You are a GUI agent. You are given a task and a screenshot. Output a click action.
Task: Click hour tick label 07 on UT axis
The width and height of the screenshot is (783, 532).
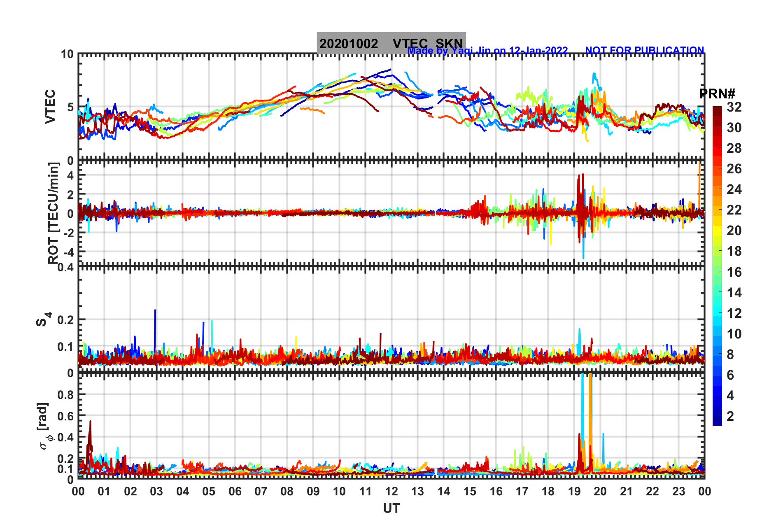pos(261,491)
